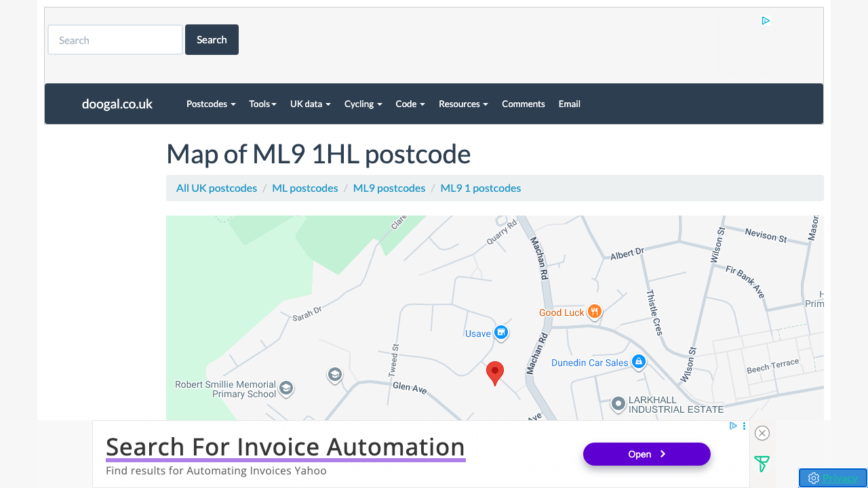Click the Larkhall Industrial Estate marker
Screen dimensions: 868x488
(x=618, y=404)
